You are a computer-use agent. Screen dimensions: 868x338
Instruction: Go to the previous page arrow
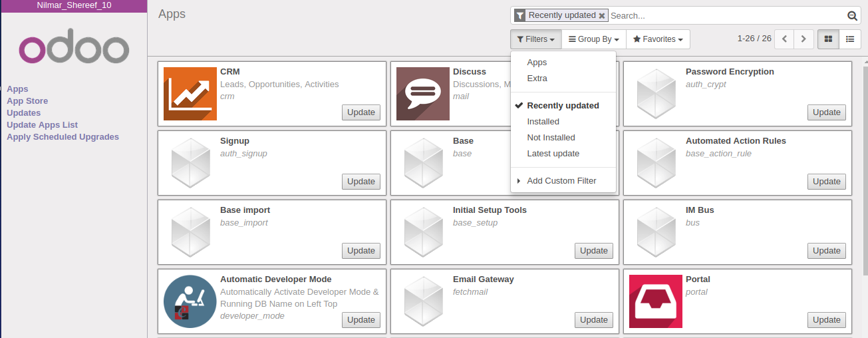(785, 39)
